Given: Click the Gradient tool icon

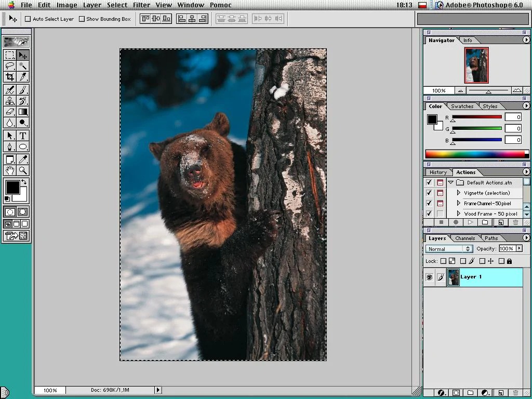Looking at the screenshot, I should point(23,112).
